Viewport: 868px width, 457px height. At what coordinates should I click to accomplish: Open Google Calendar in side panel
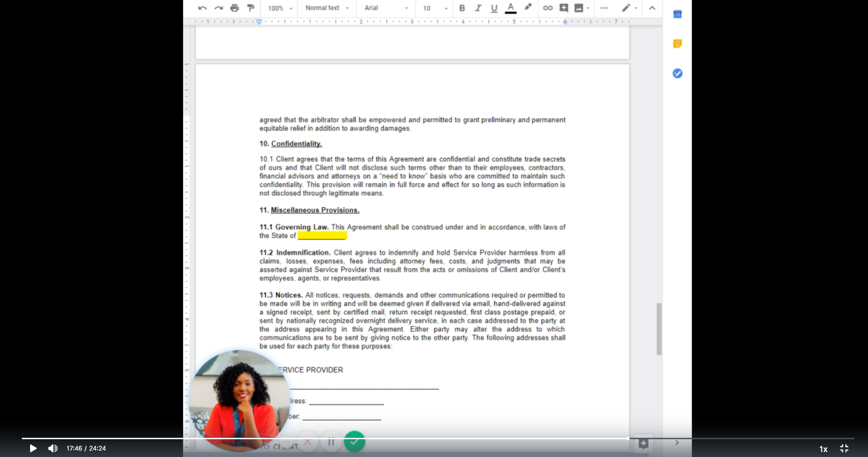pos(677,14)
